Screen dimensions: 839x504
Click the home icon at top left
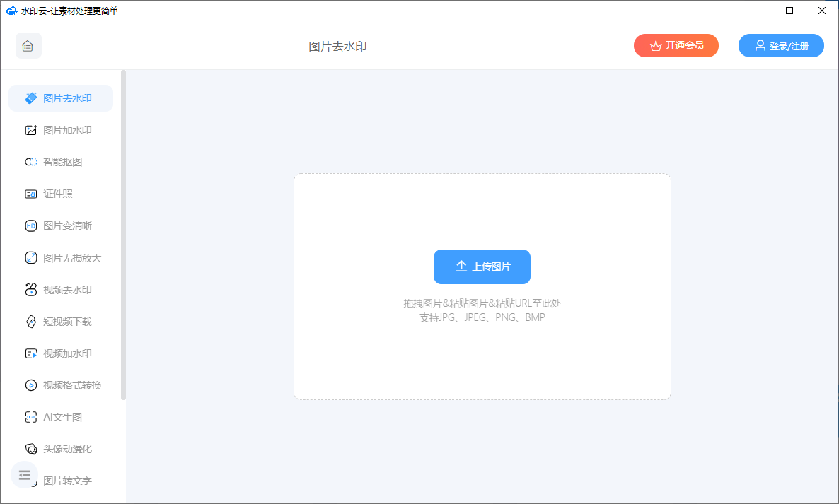pos(28,45)
